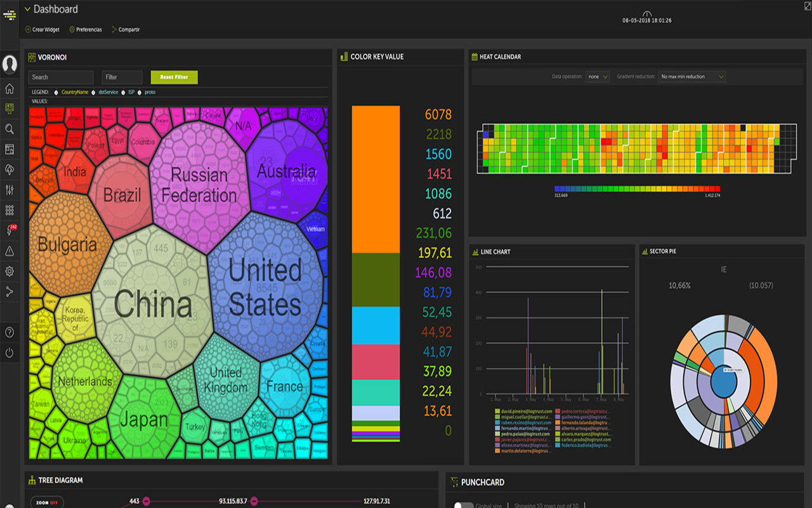Click the dark olive color key segment

click(376, 280)
